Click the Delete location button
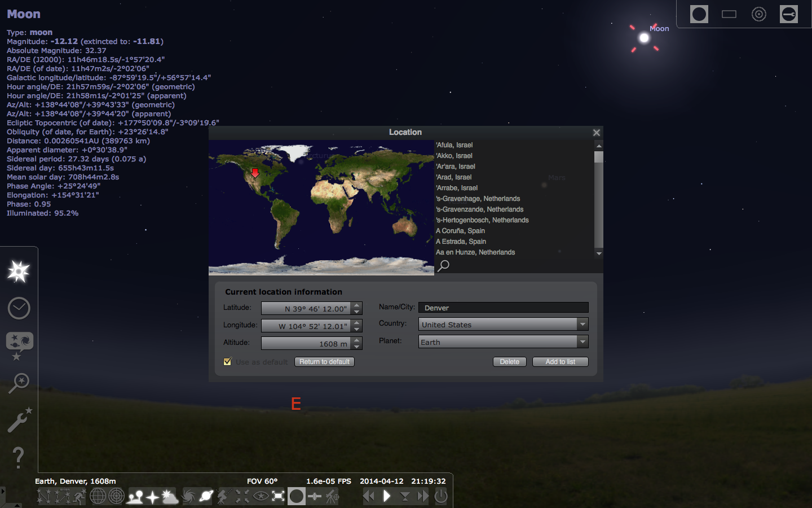Image resolution: width=812 pixels, height=508 pixels. pyautogui.click(x=510, y=362)
